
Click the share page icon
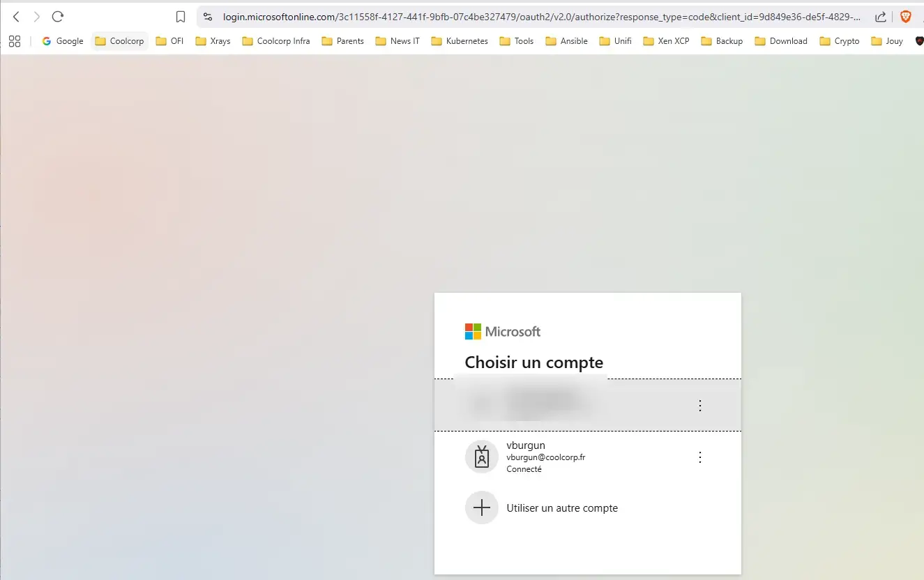(881, 17)
